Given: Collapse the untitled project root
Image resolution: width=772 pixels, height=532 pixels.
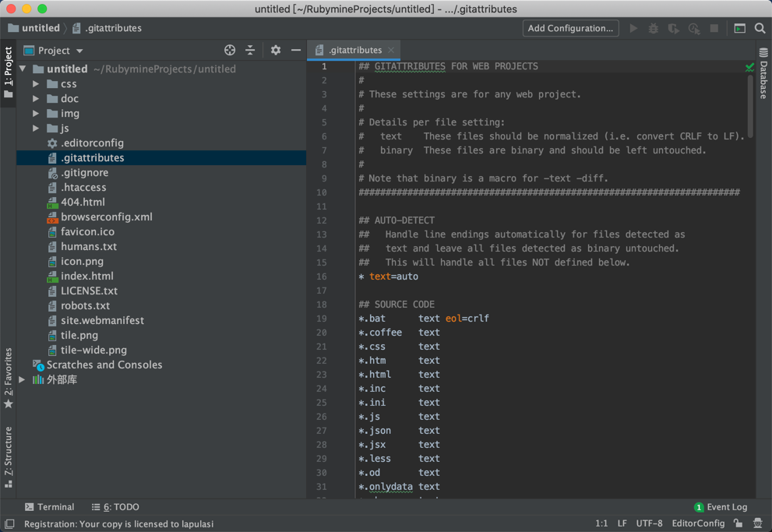Looking at the screenshot, I should [x=23, y=69].
